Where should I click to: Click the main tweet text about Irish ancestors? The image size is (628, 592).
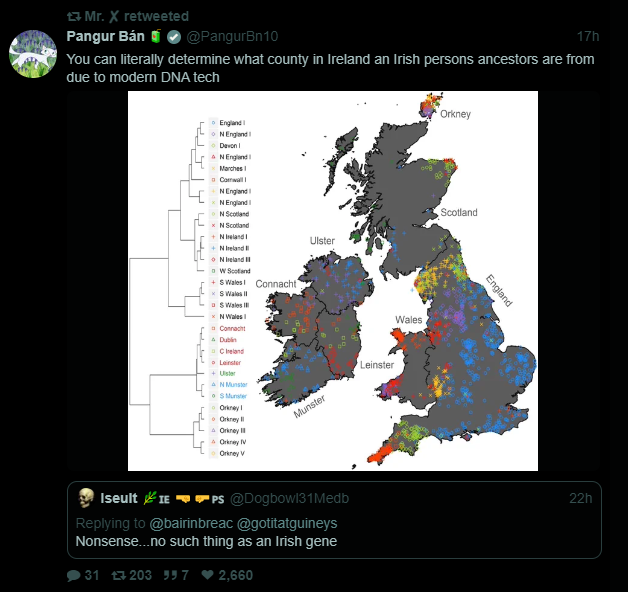(330, 68)
